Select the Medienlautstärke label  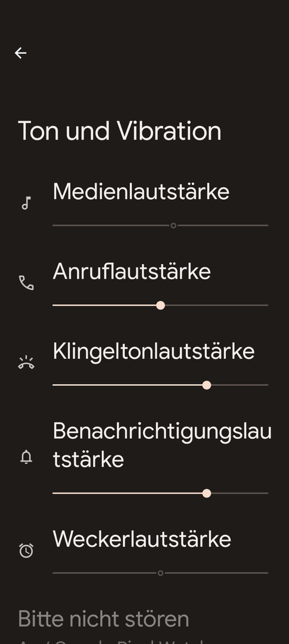coord(141,191)
